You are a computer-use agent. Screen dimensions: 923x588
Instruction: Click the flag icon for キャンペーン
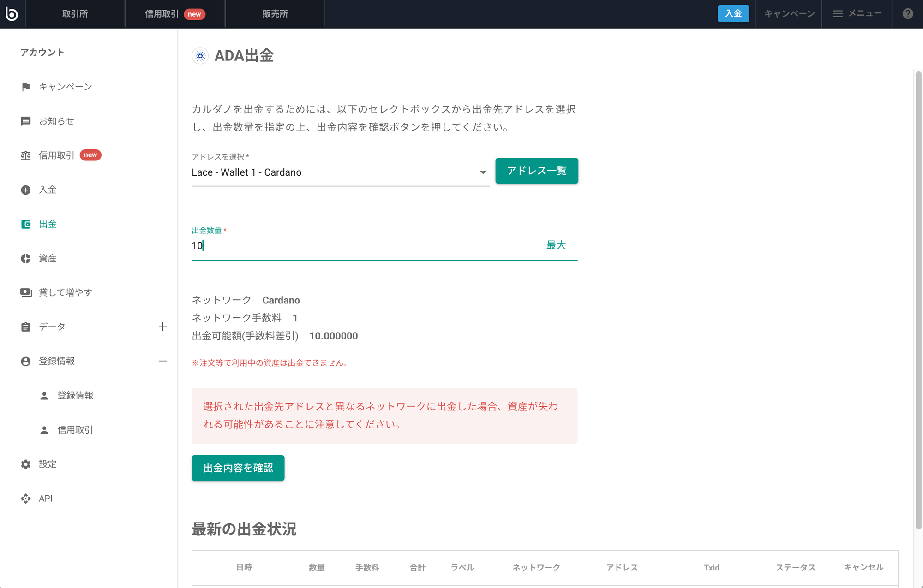26,87
